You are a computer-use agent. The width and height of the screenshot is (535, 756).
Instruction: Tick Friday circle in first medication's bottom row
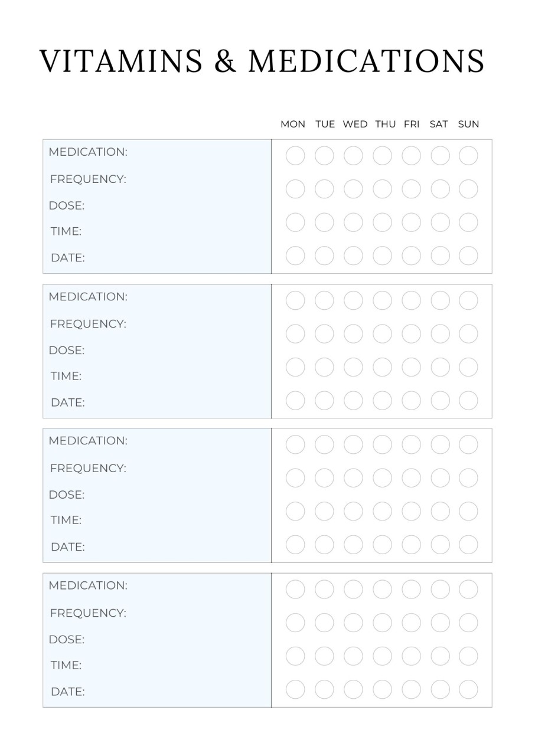point(411,256)
